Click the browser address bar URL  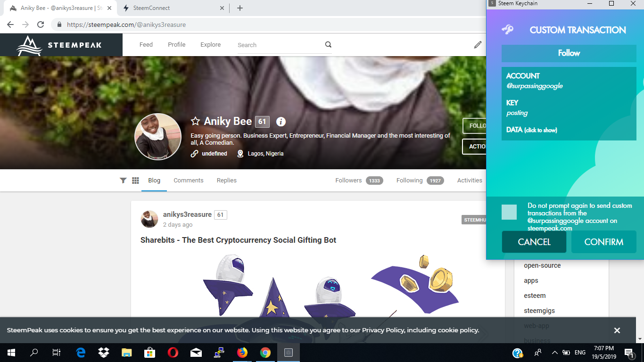click(126, 25)
